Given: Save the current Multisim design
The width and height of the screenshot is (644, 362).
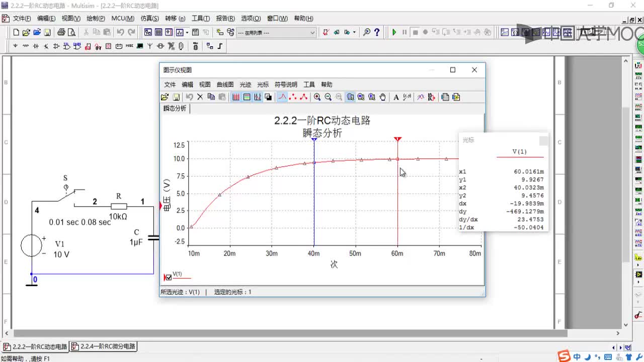Looking at the screenshot, I should point(47,32).
